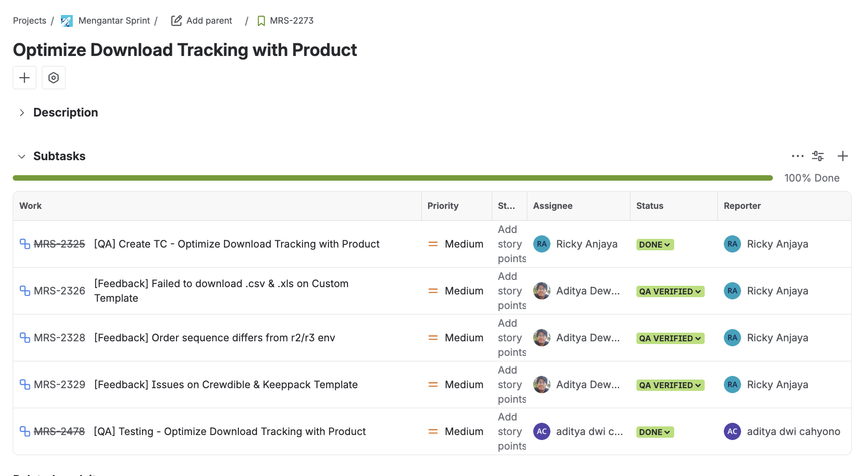The image size is (868, 476).
Task: Click the Assignee column header
Action: pos(552,206)
